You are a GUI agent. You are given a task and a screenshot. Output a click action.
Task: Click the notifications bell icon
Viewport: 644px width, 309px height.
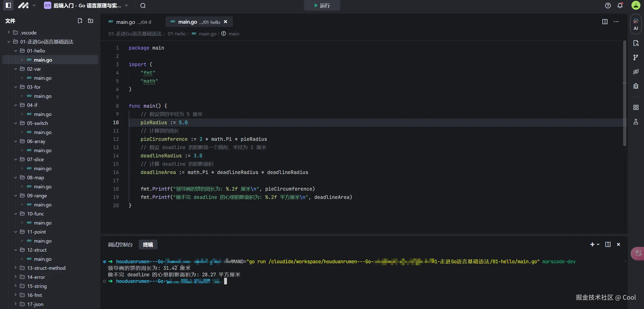pyautogui.click(x=620, y=6)
